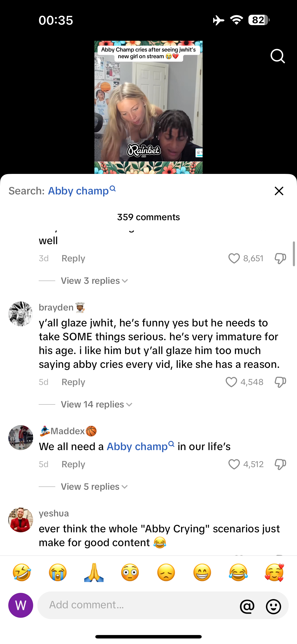Dislike brayden's comment
The width and height of the screenshot is (297, 644).
(x=280, y=382)
